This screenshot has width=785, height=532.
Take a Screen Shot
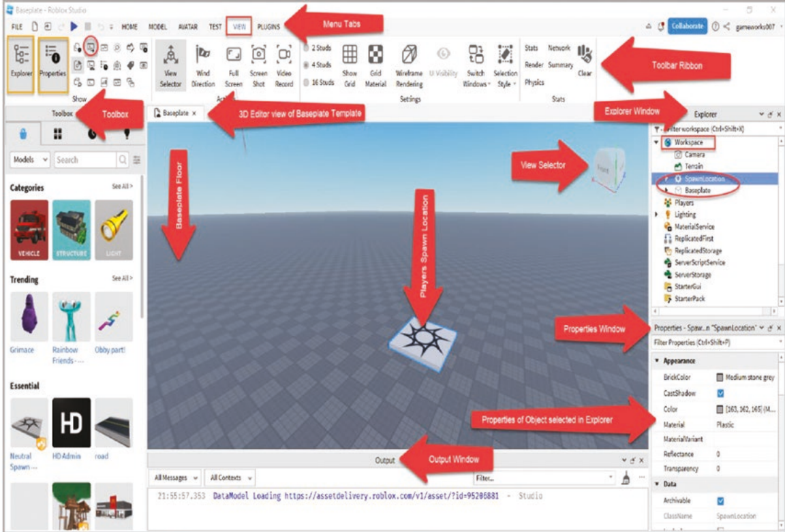(258, 66)
